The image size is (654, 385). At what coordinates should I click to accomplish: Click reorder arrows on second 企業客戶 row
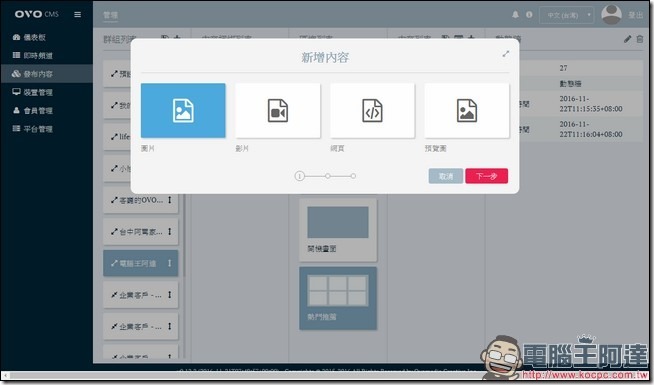(x=170, y=327)
